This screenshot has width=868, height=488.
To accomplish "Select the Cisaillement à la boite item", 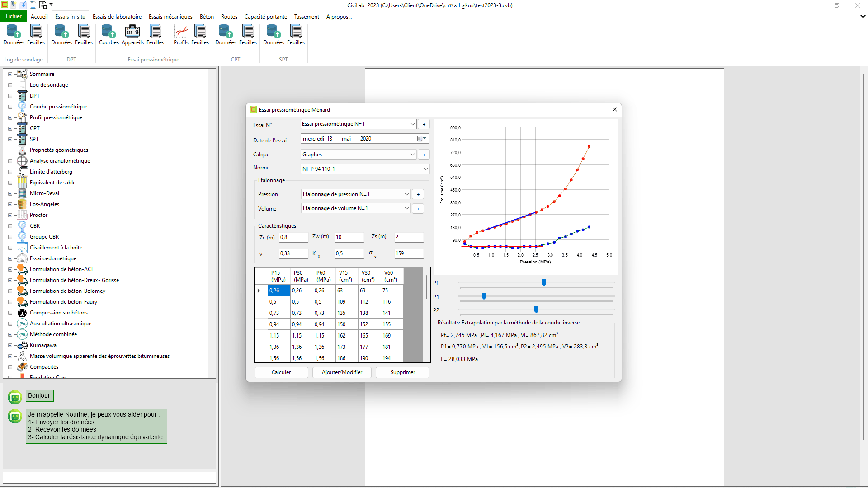I will tap(56, 248).
